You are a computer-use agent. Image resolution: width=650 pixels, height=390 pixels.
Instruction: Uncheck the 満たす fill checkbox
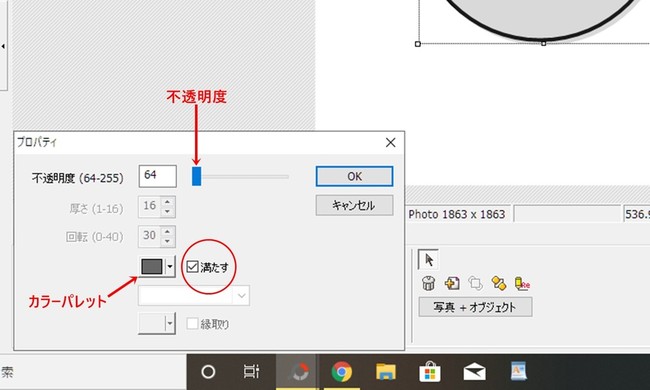tap(192, 266)
